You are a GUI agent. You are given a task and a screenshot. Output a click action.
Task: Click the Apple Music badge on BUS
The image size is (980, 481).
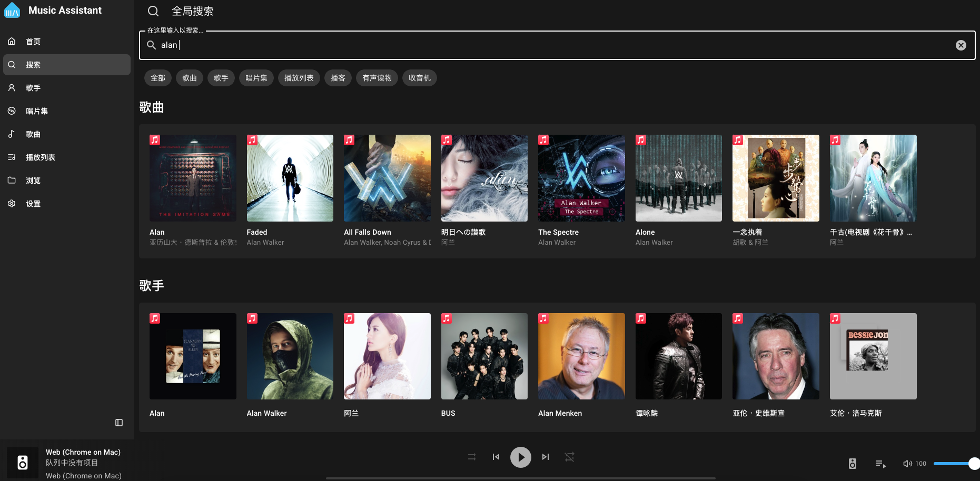coord(447,318)
